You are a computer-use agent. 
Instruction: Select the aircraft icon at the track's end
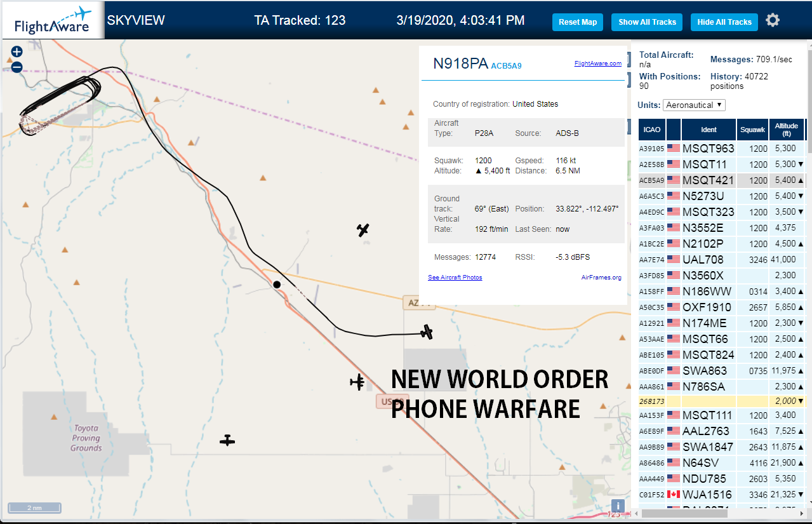coord(427,332)
